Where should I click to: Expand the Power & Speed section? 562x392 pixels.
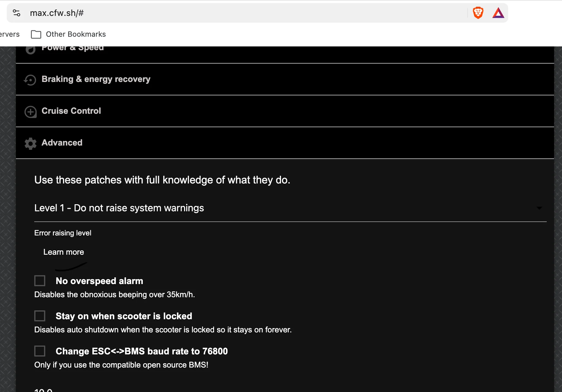(285, 55)
